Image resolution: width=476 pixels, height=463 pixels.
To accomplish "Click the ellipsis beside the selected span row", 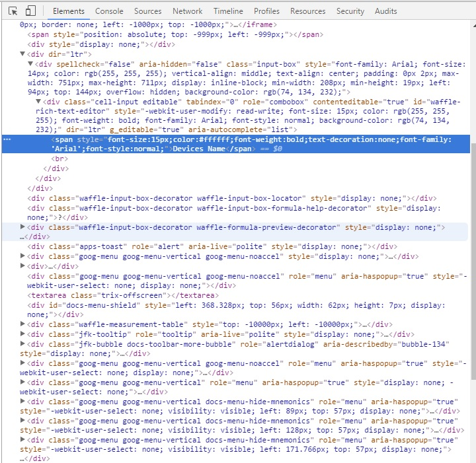I will click(x=7, y=139).
